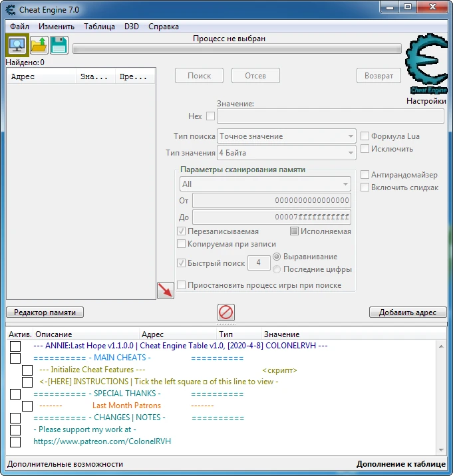Toggle Приостановить процесс игры при поиске

(x=181, y=285)
